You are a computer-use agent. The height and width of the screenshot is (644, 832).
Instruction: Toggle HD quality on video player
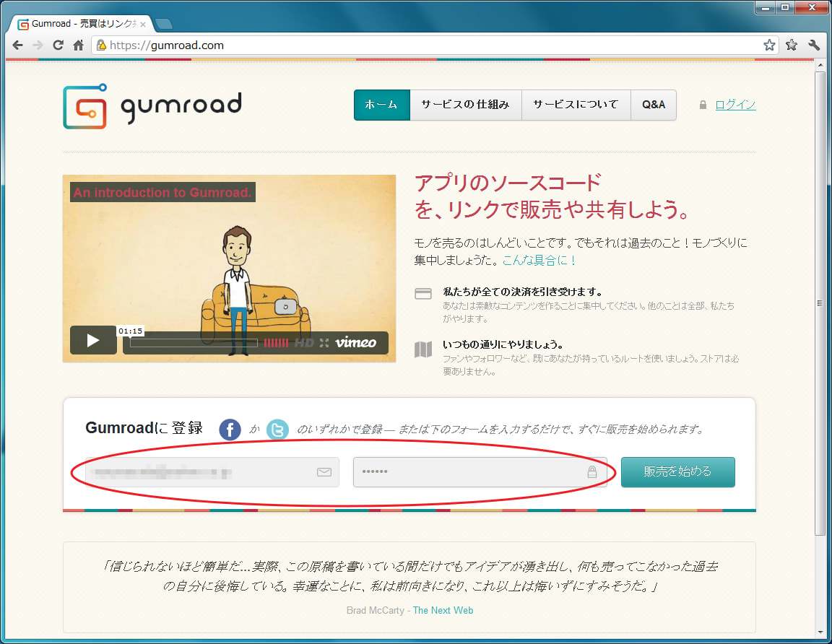click(x=304, y=343)
